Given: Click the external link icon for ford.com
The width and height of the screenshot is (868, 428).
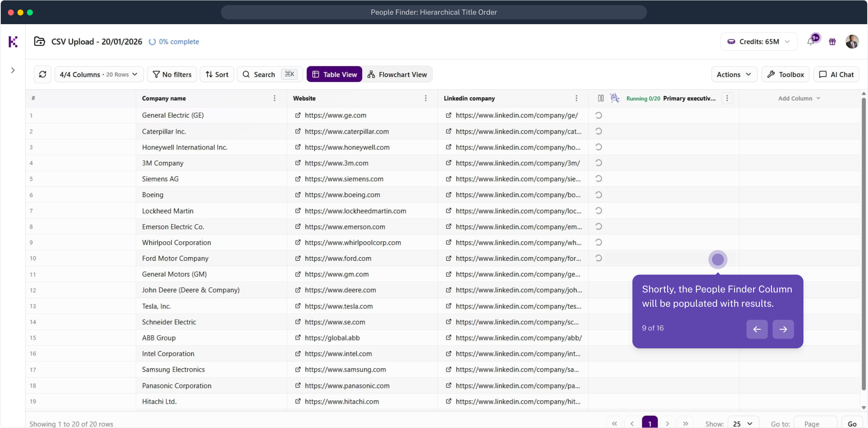Looking at the screenshot, I should click(298, 258).
